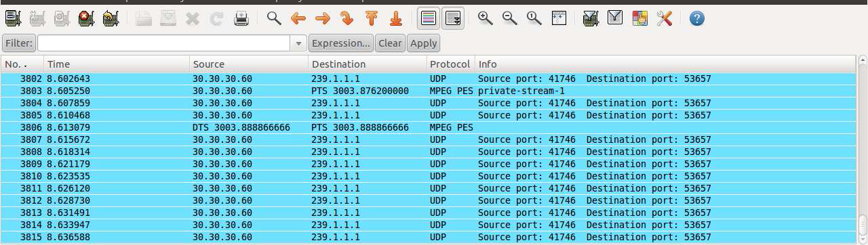This screenshot has width=868, height=245.
Task: Click the close capture file X icon
Action: click(x=192, y=18)
